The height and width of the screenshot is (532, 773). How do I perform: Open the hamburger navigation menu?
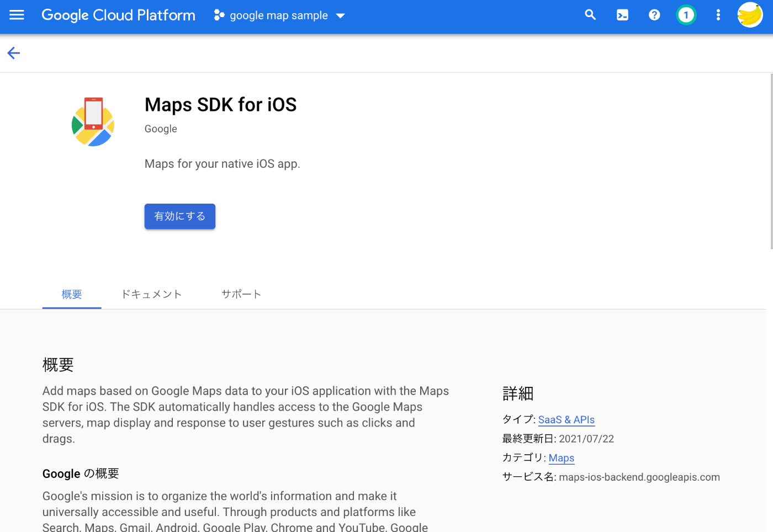[17, 15]
